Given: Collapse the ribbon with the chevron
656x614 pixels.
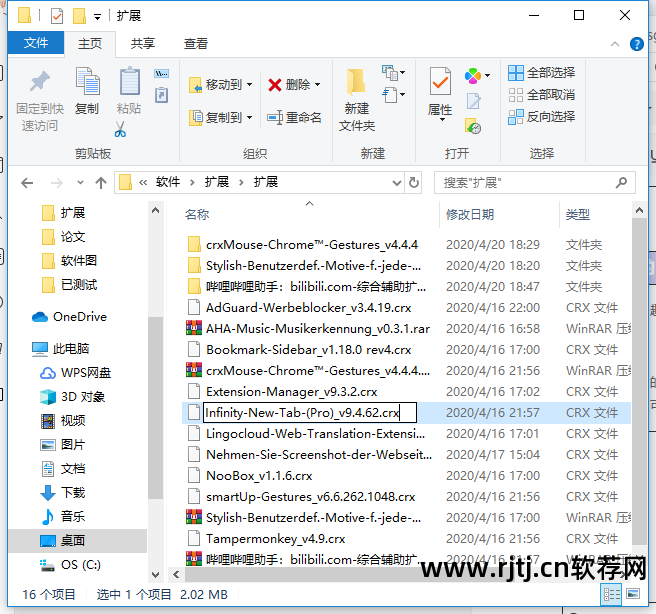Looking at the screenshot, I should [615, 44].
